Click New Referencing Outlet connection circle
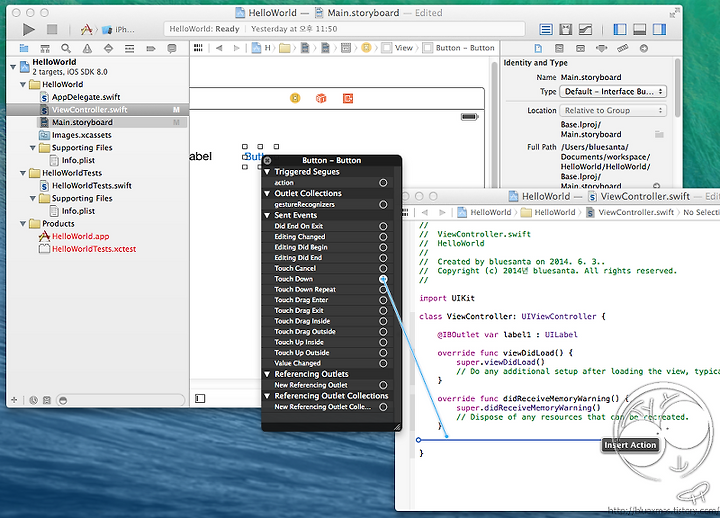 click(x=383, y=385)
